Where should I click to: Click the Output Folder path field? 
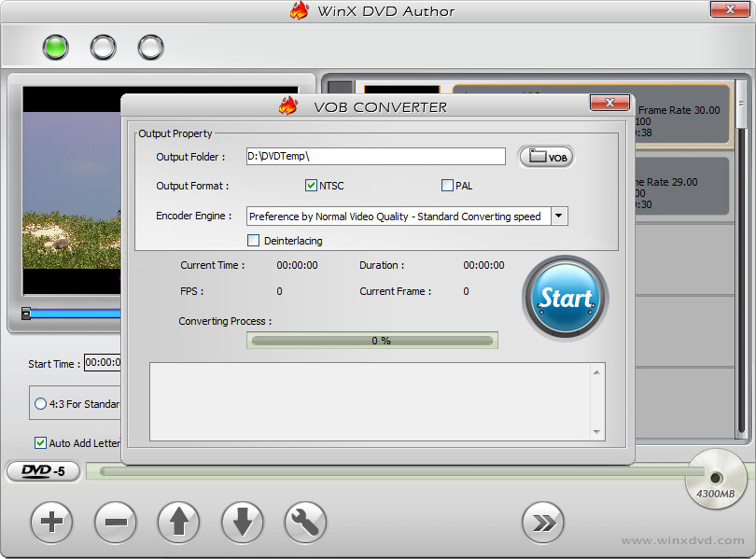375,156
